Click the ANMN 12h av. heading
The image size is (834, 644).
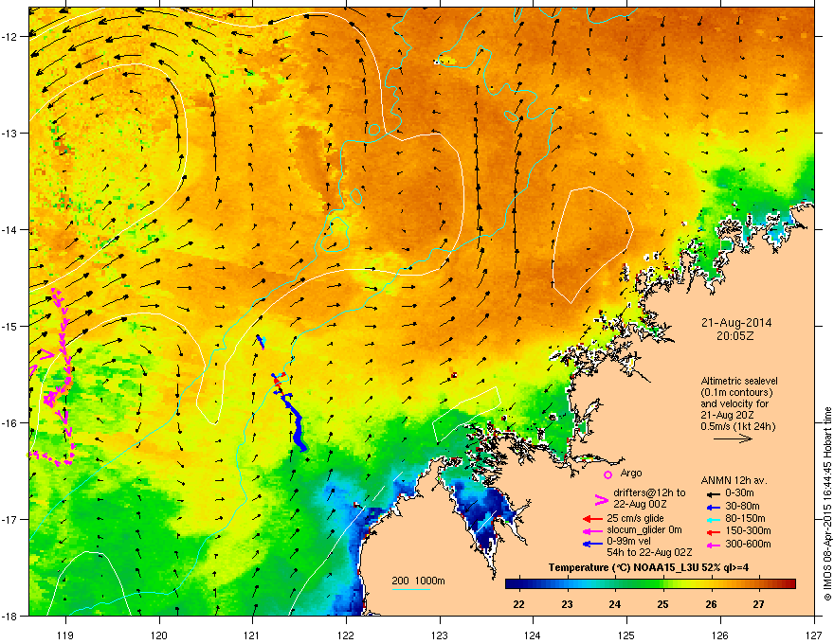click(734, 480)
